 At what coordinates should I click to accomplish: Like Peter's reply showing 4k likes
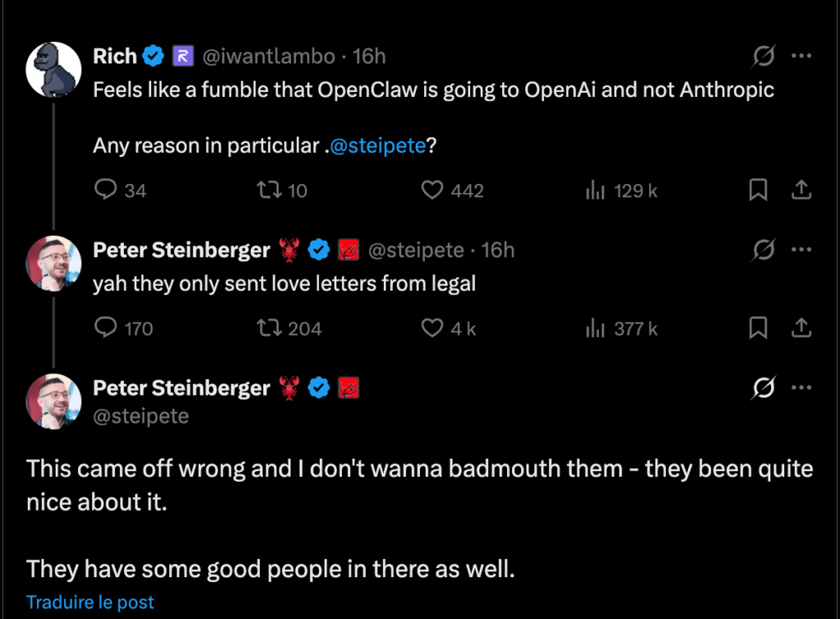coord(432,328)
